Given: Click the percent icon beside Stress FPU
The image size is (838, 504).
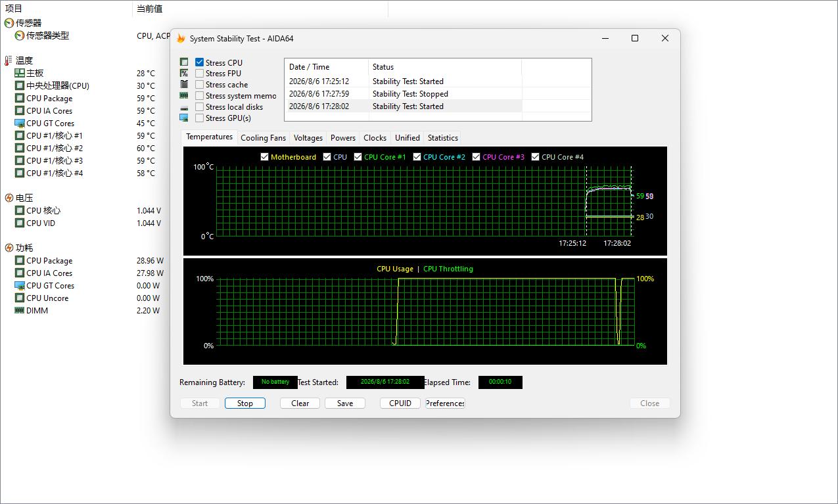Looking at the screenshot, I should (184, 74).
